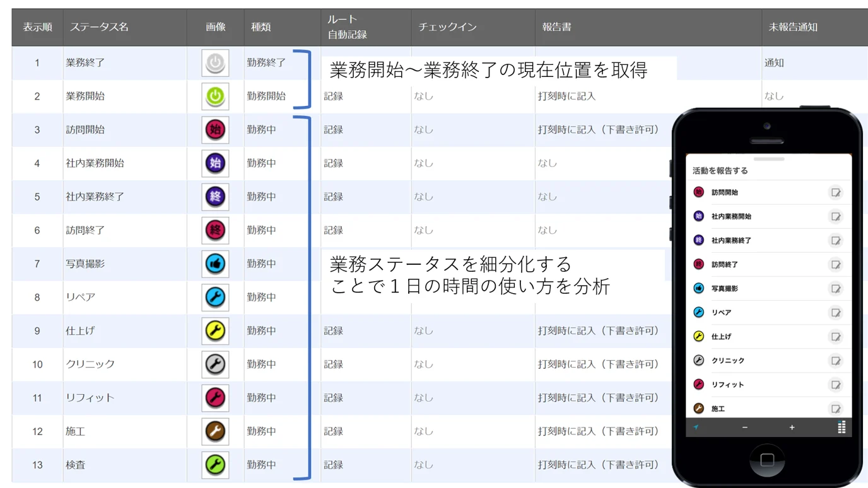Open the grid menu icon in phone bottom bar

(842, 427)
